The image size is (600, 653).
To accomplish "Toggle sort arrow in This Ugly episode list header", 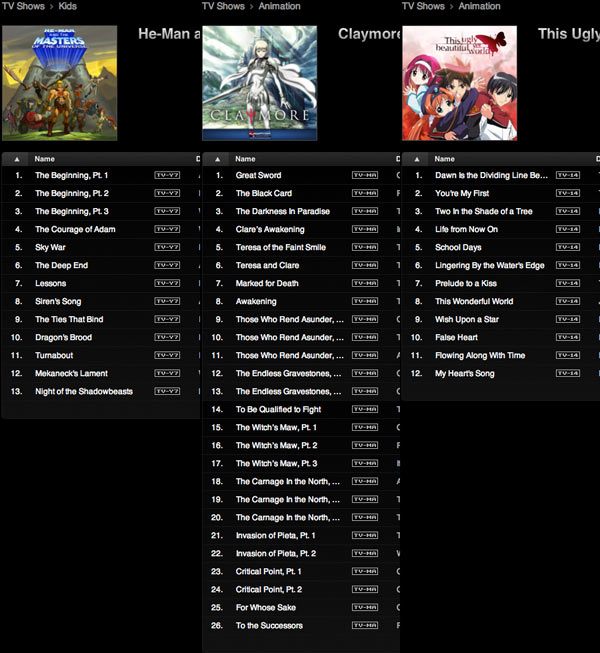I will point(418,158).
